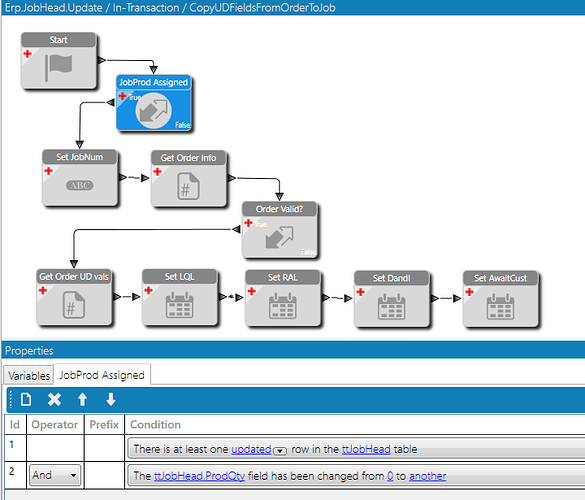The height and width of the screenshot is (500, 585).
Task: Click the ttJobHead.ProdQty field link
Action: [199, 476]
